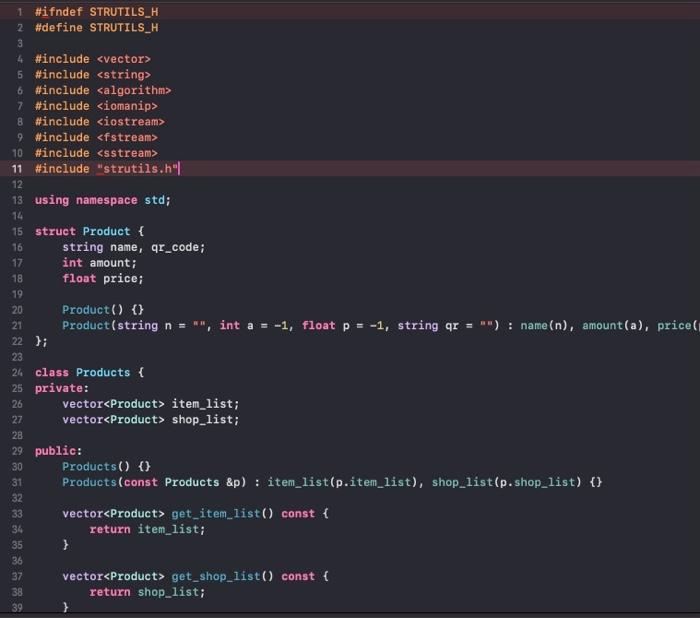
Task: Click line number 39 in gutter
Action: [17, 608]
